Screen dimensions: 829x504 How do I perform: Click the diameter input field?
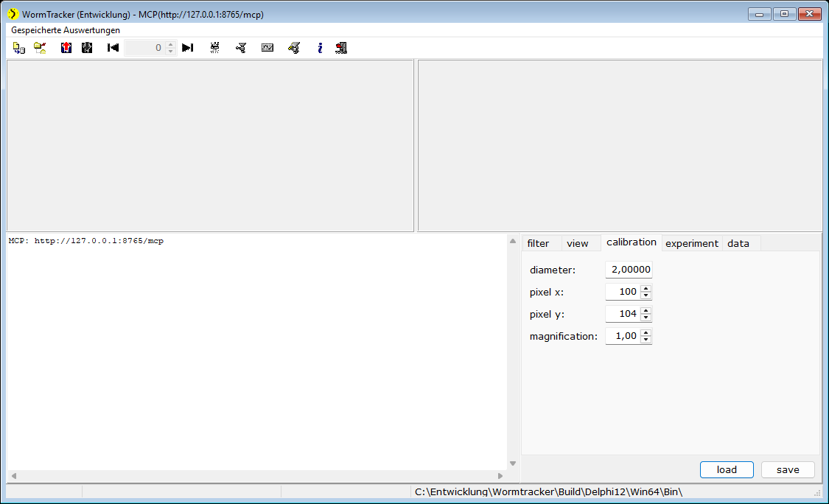tap(629, 270)
